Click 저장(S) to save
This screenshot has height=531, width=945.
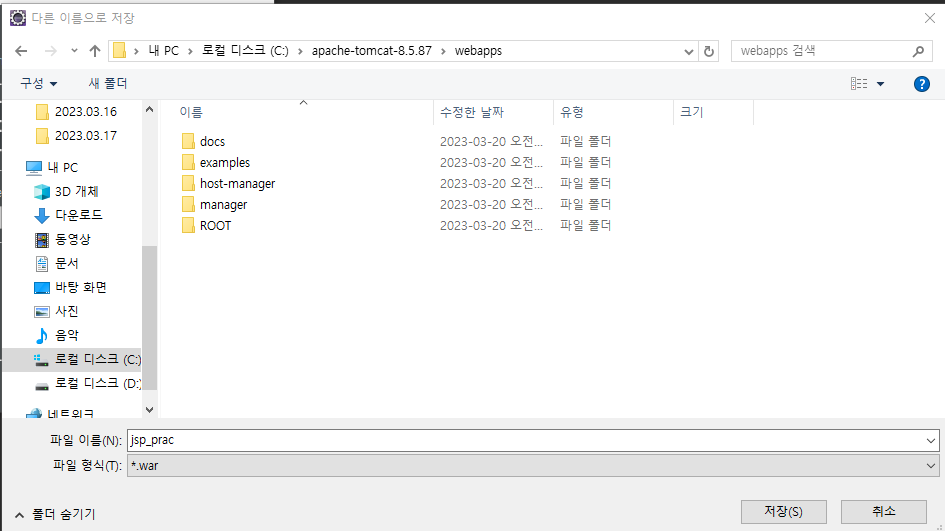(x=783, y=512)
